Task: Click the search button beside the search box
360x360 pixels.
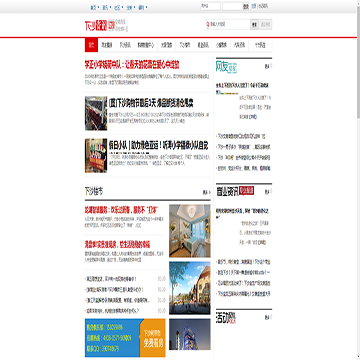Action: tap(254, 24)
